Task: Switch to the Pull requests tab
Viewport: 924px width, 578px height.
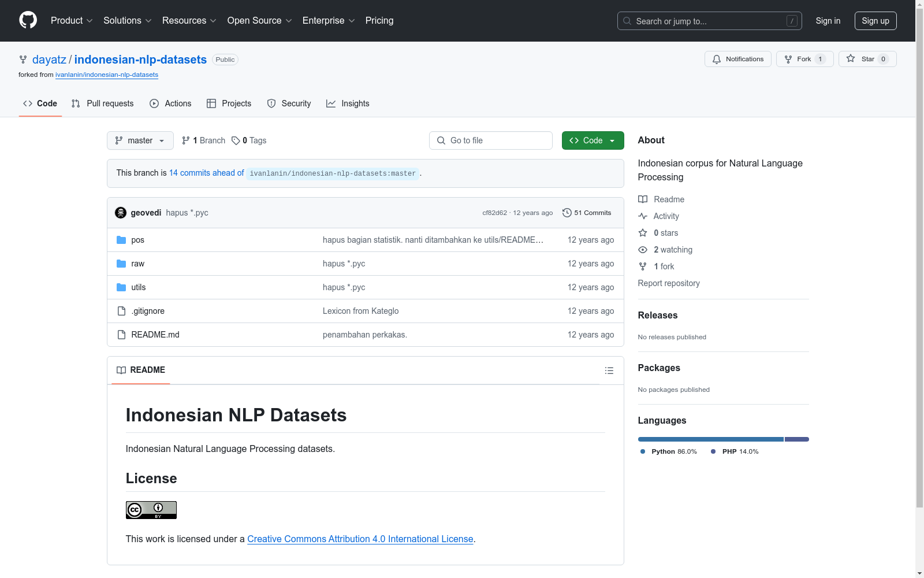Action: pos(103,103)
